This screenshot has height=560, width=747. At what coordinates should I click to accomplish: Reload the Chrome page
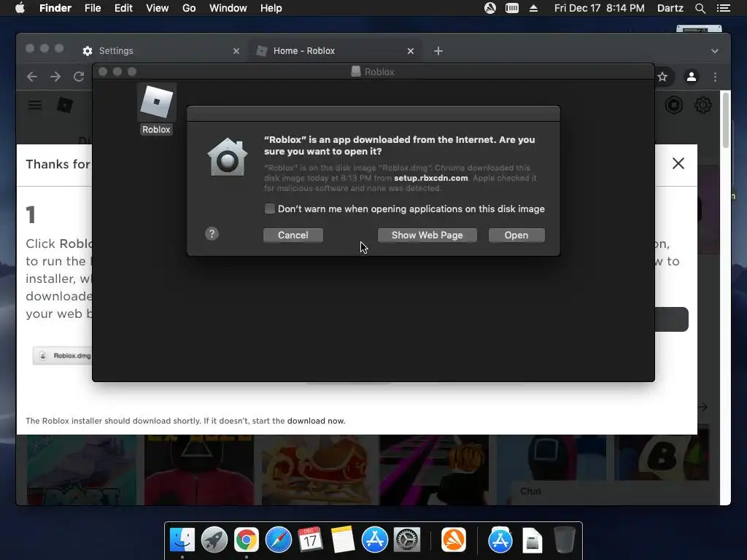[x=79, y=77]
